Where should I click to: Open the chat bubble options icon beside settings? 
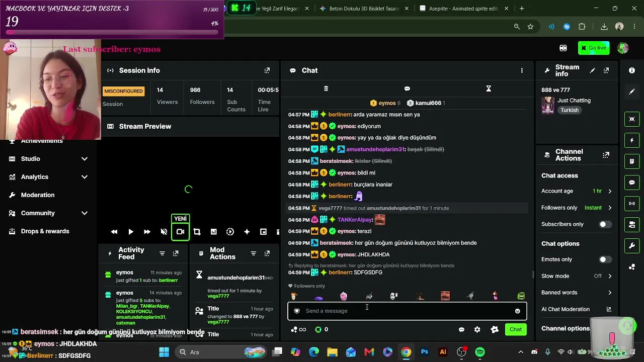[x=461, y=329]
